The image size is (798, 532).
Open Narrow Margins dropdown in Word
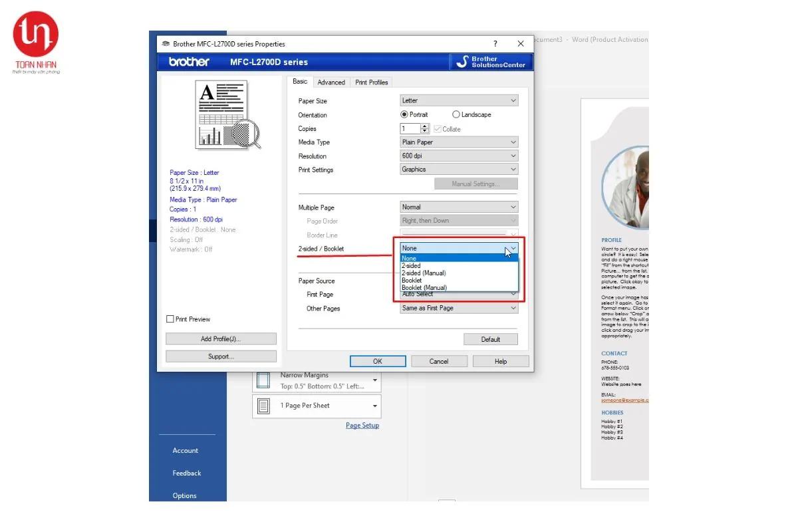point(317,381)
